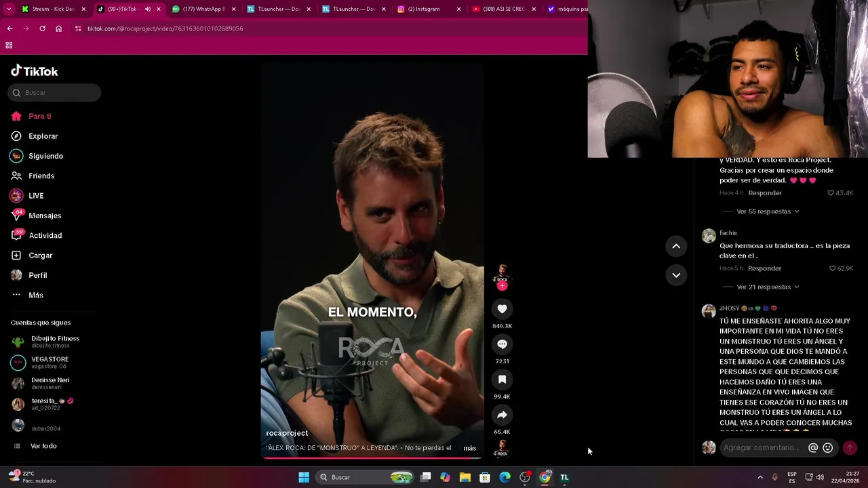
Task: Switch to the YouTube ASI SE CREO tab
Action: pos(504,9)
